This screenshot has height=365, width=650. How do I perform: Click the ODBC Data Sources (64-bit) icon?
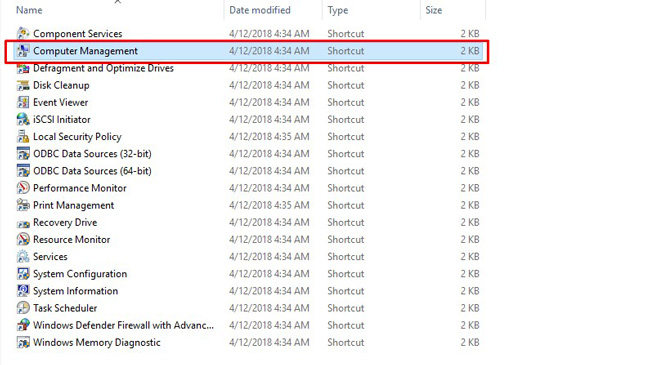click(x=23, y=171)
